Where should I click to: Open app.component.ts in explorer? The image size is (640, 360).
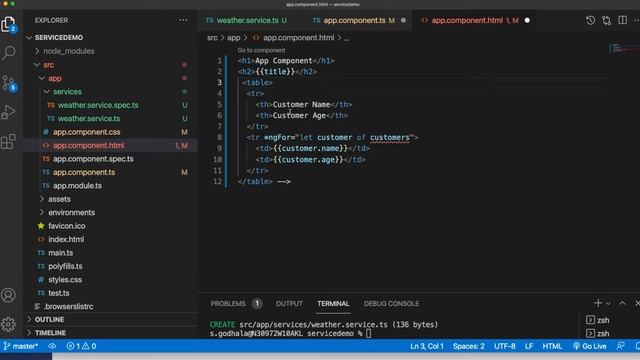click(84, 172)
